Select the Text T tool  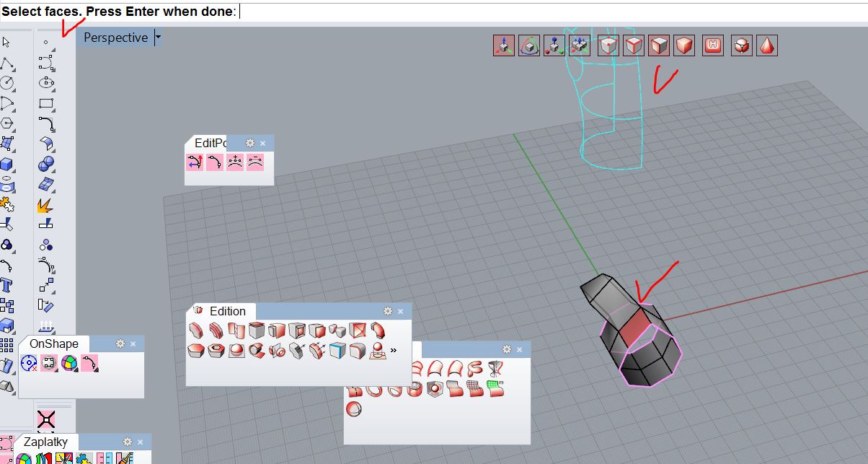click(7, 286)
